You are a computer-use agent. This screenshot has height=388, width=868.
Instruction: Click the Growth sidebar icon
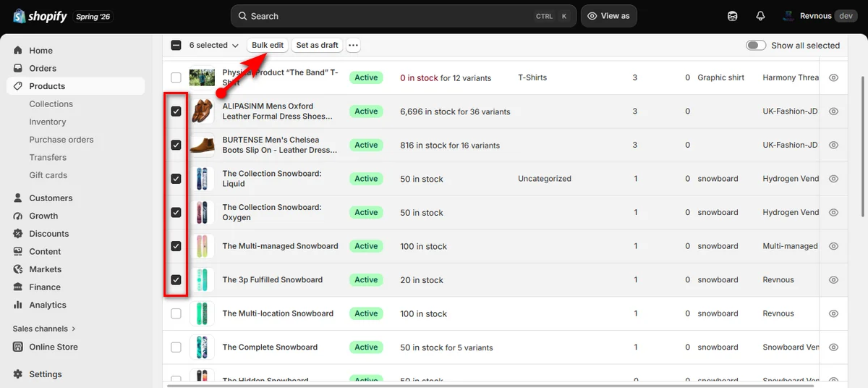(18, 216)
